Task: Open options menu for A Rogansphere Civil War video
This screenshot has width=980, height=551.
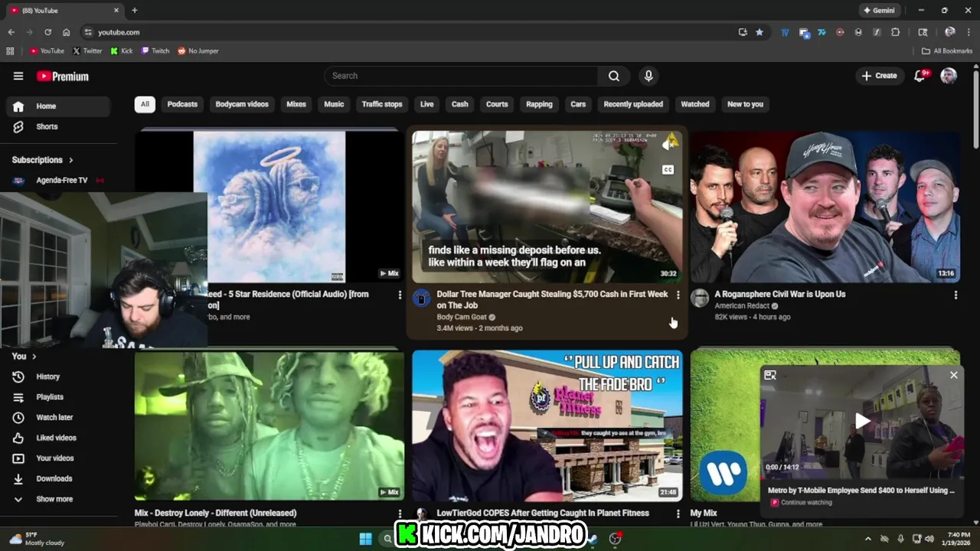Action: click(x=955, y=295)
